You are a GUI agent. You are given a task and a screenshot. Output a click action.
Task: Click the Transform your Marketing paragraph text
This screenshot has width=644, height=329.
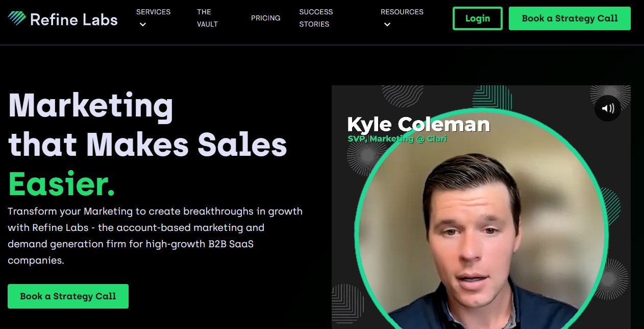tap(155, 236)
